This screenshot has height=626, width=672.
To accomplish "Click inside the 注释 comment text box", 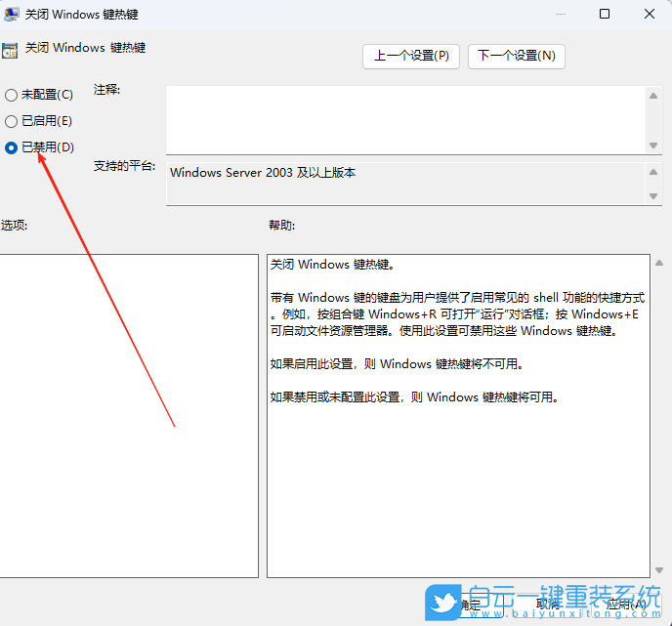I will click(406, 120).
